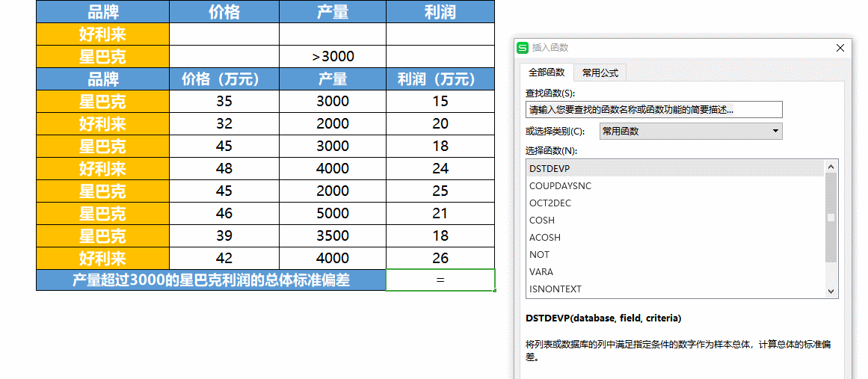868x379 pixels.
Task: Click production cell 3500
Action: [333, 235]
